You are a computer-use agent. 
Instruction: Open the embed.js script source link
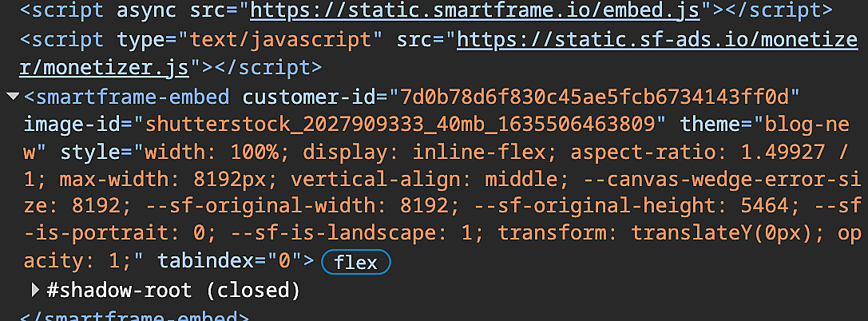pyautogui.click(x=474, y=12)
